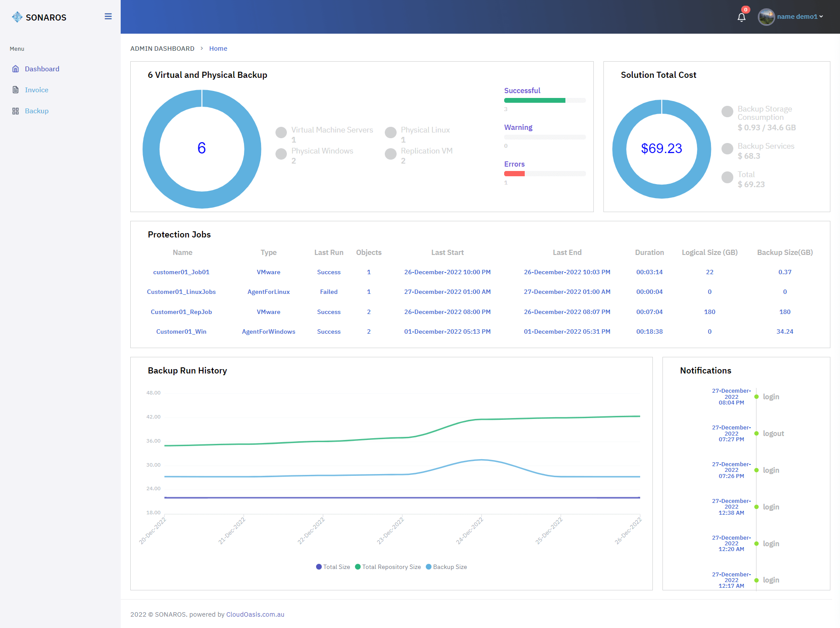The height and width of the screenshot is (628, 840).
Task: Click the green Successful progress bar
Action: (x=534, y=101)
